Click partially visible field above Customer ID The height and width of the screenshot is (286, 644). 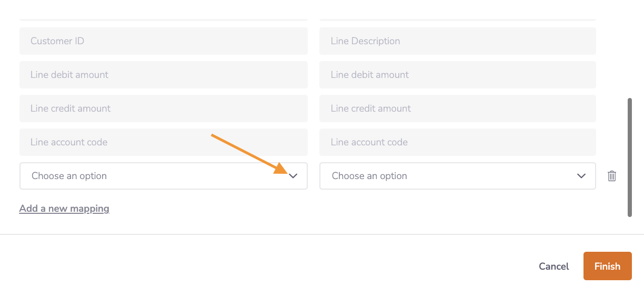164,19
